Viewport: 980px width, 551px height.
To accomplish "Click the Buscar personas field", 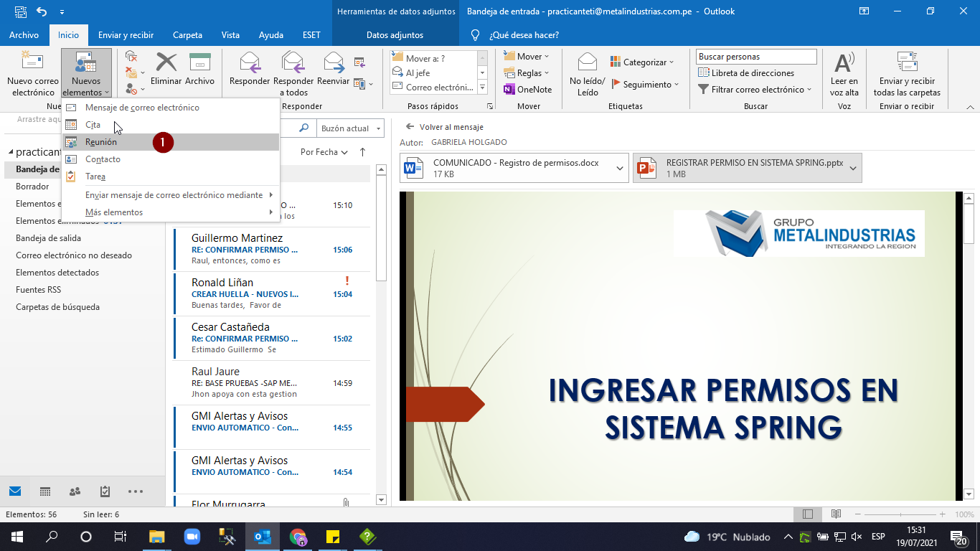I will tap(756, 57).
